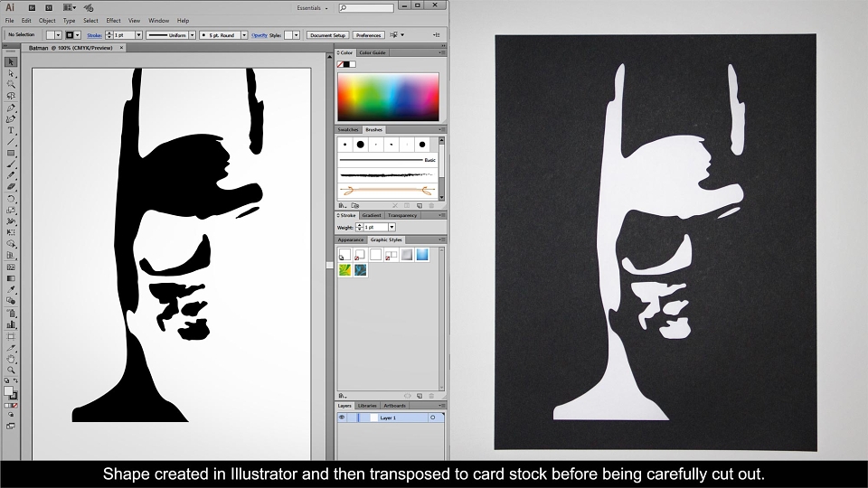Switch to the Artboards tab

click(x=395, y=406)
